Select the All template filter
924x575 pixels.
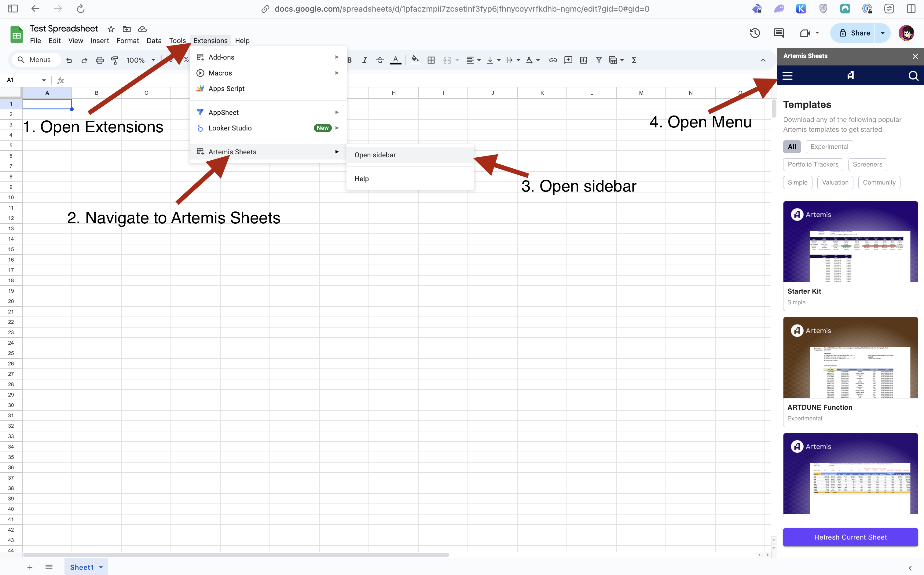[792, 147]
